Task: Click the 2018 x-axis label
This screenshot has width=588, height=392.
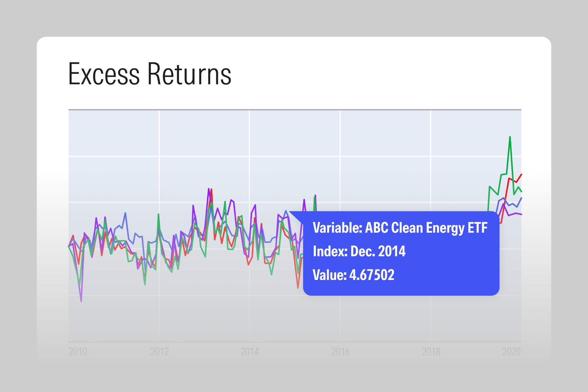Action: pyautogui.click(x=431, y=351)
